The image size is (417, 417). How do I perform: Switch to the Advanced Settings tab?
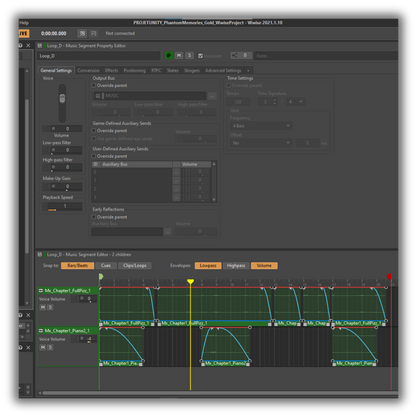[x=223, y=70]
